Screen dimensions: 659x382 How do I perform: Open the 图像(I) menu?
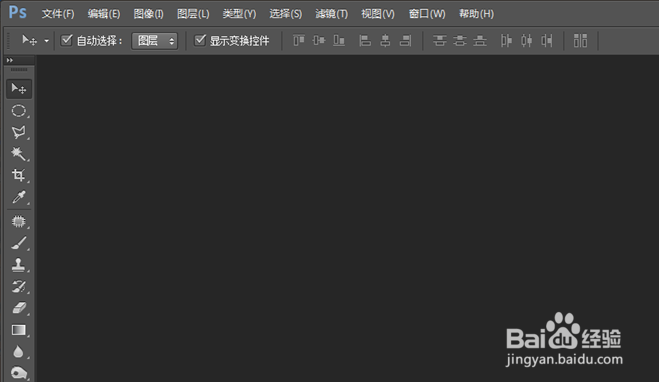click(x=148, y=14)
